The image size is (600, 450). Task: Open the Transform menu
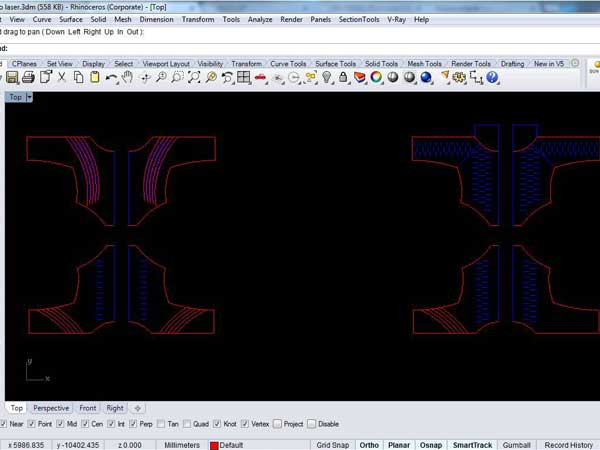(198, 19)
